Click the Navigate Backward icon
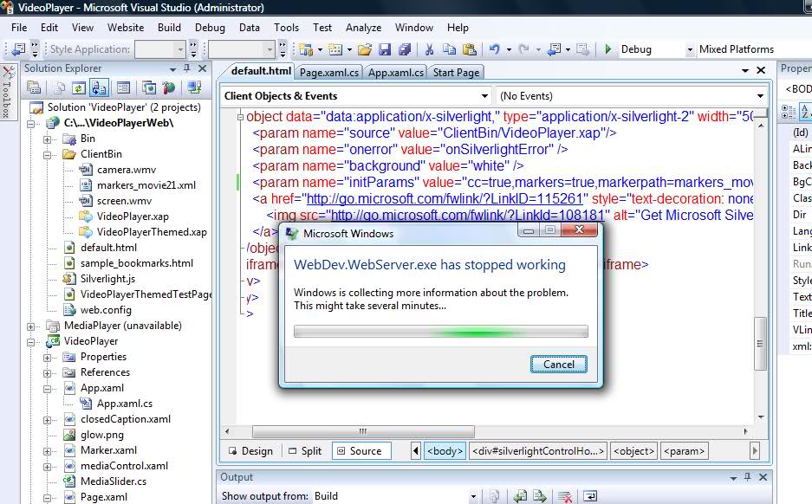Screen dimensions: 812x504 click(554, 49)
